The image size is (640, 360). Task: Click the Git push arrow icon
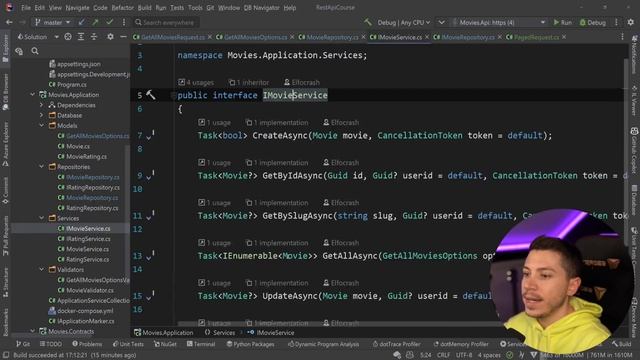pyautogui.click(x=95, y=22)
